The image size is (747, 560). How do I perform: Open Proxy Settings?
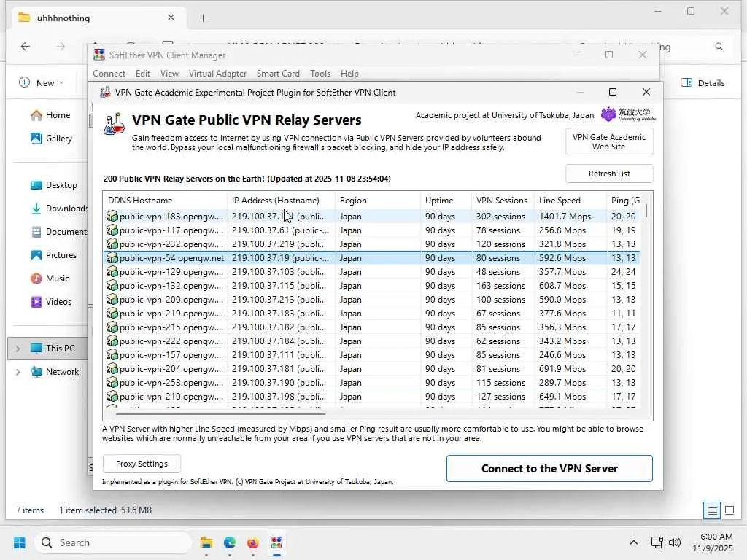(x=142, y=464)
